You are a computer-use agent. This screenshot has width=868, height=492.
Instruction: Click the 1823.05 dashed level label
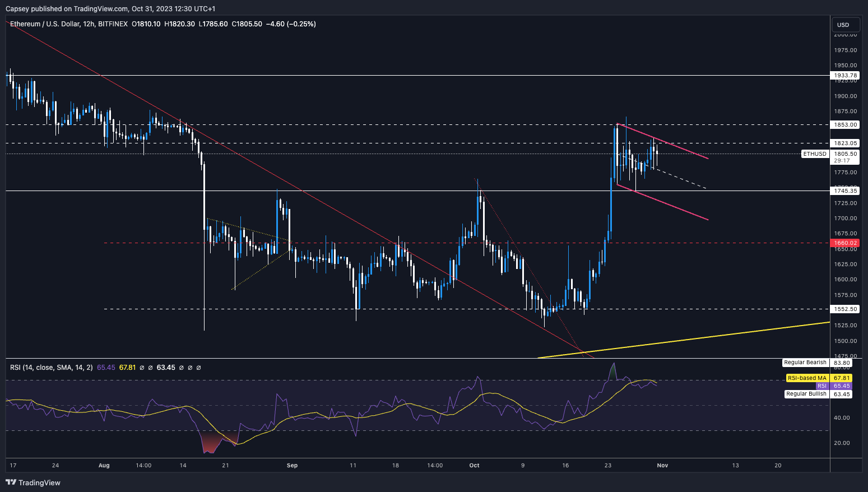tap(845, 143)
